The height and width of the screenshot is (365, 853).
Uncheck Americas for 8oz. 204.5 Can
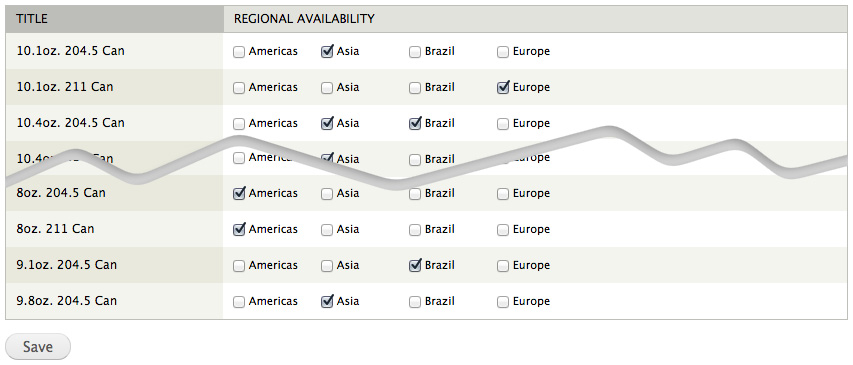[239, 194]
